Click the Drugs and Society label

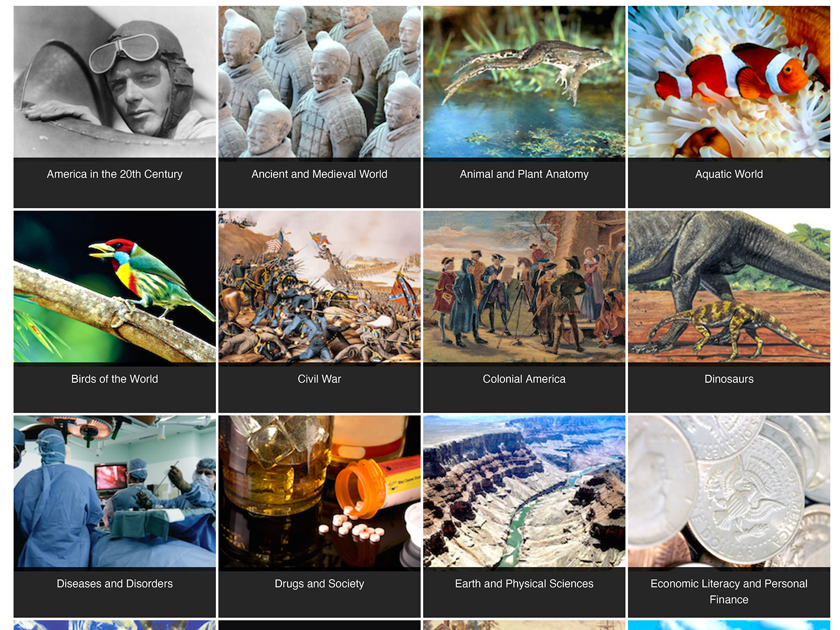coord(319,584)
